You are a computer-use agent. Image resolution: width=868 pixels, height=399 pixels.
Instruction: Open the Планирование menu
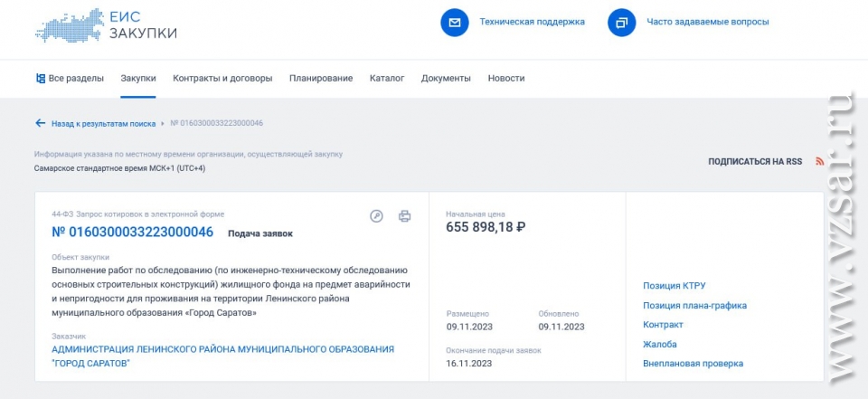tap(321, 78)
